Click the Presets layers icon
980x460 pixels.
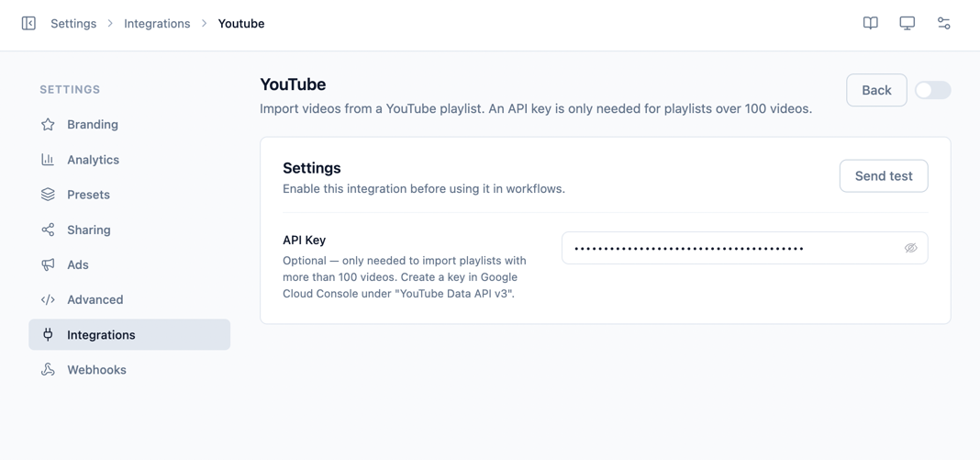[x=48, y=195]
